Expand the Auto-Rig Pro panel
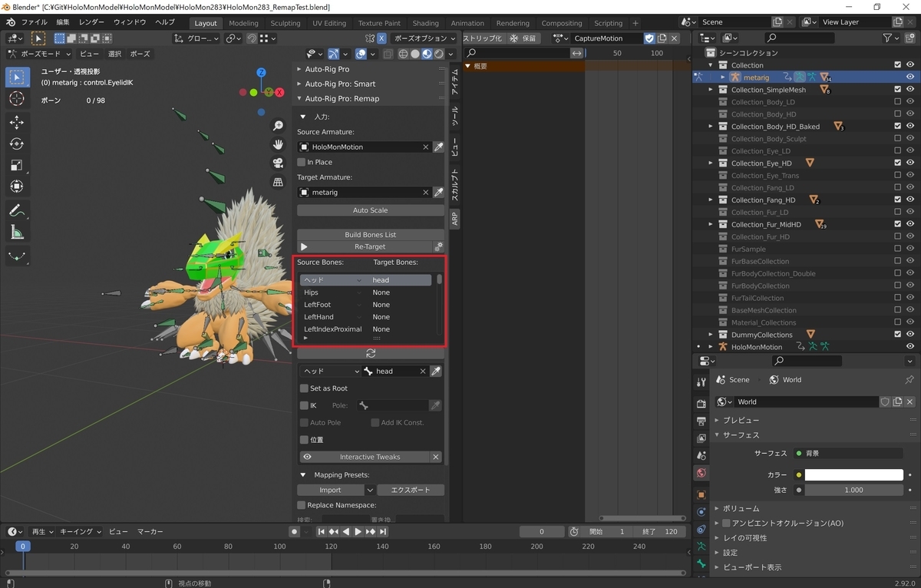 [299, 69]
